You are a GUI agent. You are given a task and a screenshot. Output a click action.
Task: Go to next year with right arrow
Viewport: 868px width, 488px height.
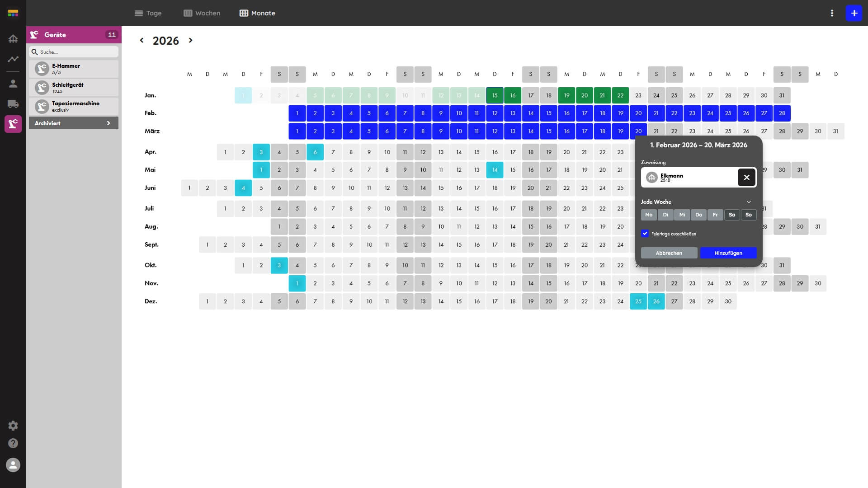pos(191,40)
